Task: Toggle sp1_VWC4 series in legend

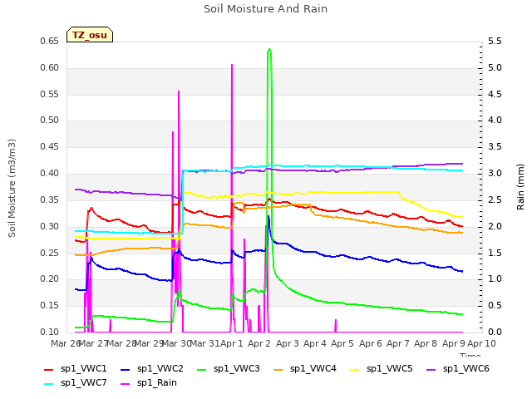Action: (305, 369)
